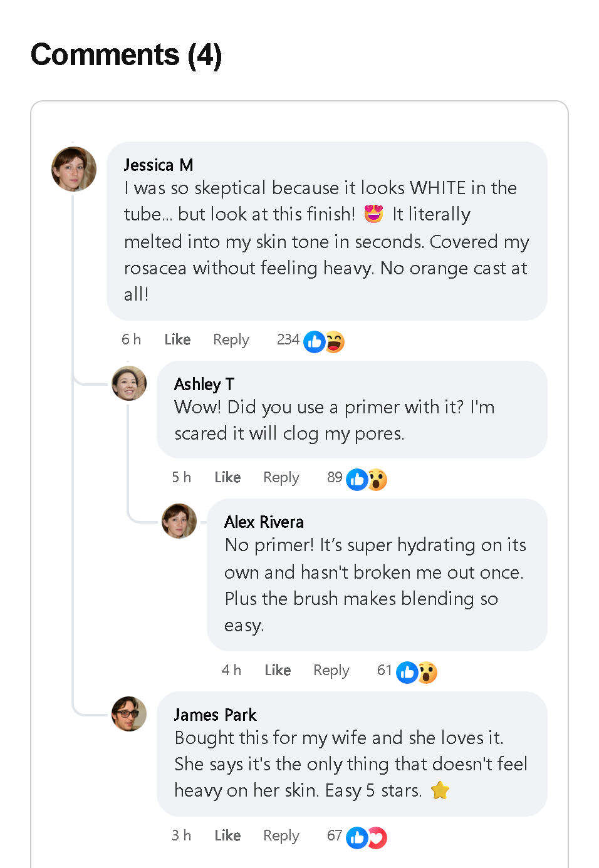Click the thumbs-up reaction on Alex Rivera's comment
The height and width of the screenshot is (868, 599).
407,673
